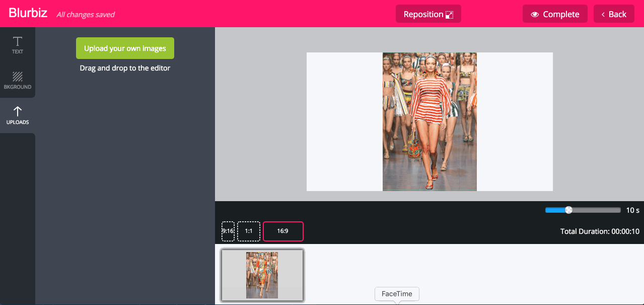Screen dimensions: 644x305
Task: Click the Blurbiz logo
Action: (x=28, y=14)
